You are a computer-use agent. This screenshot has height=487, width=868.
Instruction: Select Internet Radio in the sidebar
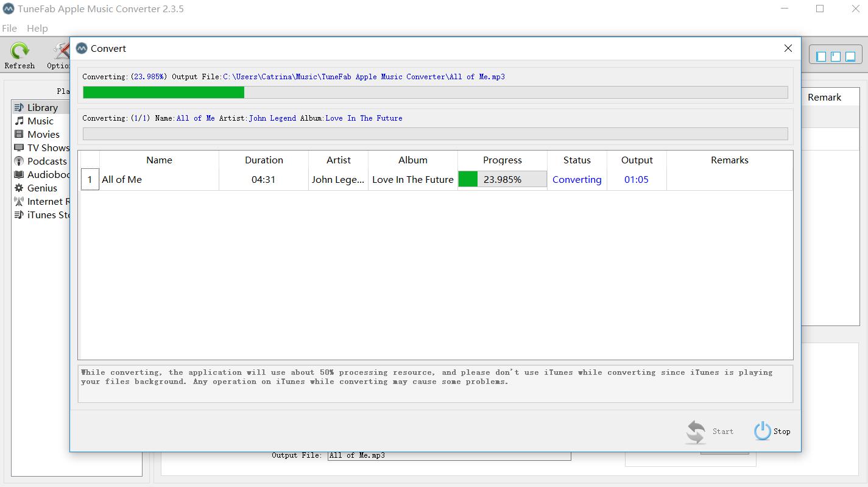point(40,201)
